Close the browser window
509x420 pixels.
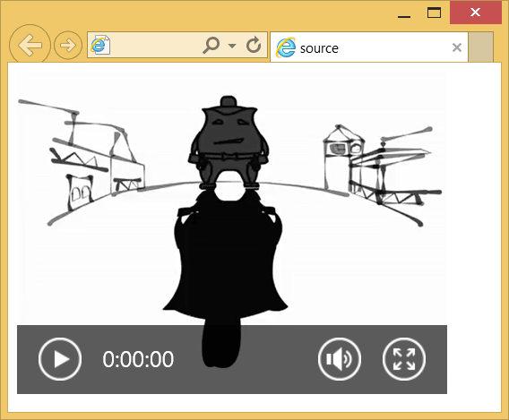pyautogui.click(x=475, y=13)
